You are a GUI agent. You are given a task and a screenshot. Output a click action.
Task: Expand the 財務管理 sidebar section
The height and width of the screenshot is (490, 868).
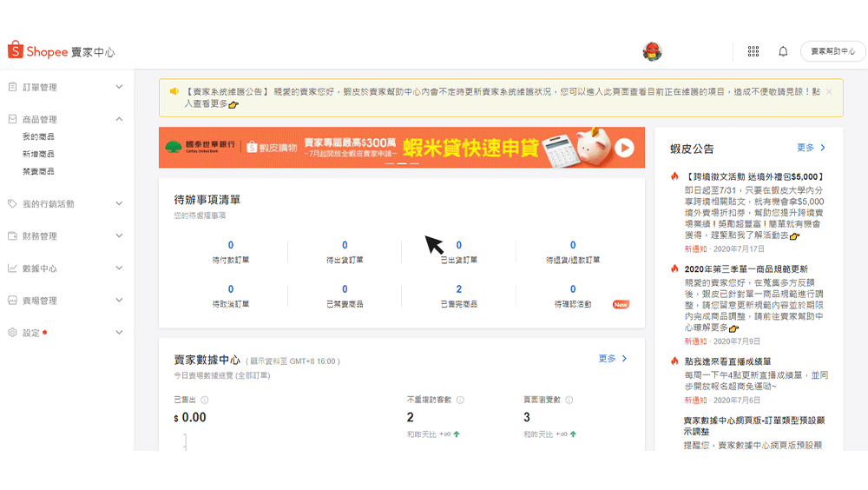[x=119, y=235]
